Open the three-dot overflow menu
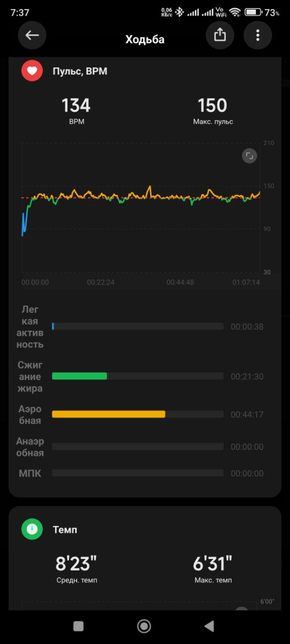The height and width of the screenshot is (644, 290). tap(258, 35)
